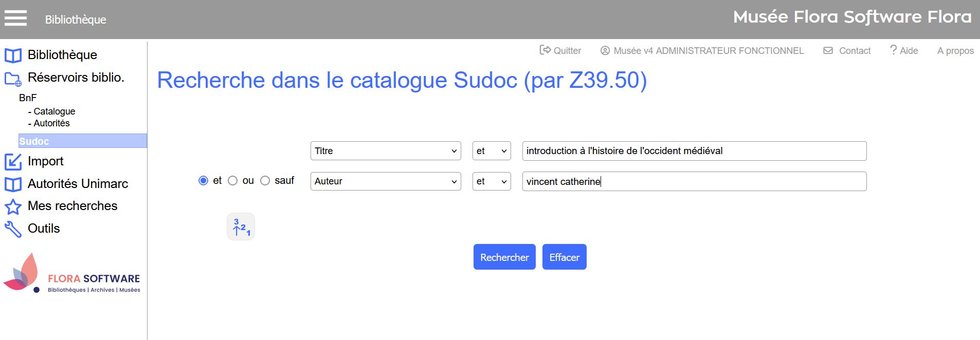This screenshot has width=980, height=340.
Task: Click the Réservoirs biblio. folder icon
Action: (13, 79)
